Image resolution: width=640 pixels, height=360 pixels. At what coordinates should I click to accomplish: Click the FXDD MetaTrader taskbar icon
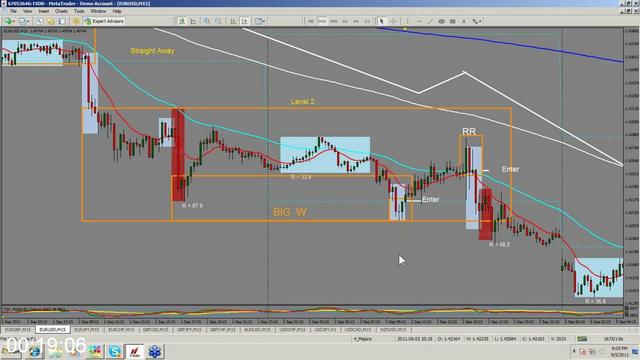tap(135, 351)
